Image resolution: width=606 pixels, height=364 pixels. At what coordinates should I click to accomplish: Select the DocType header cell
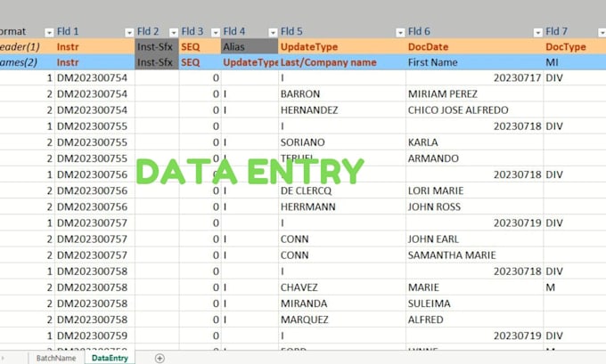pyautogui.click(x=575, y=46)
